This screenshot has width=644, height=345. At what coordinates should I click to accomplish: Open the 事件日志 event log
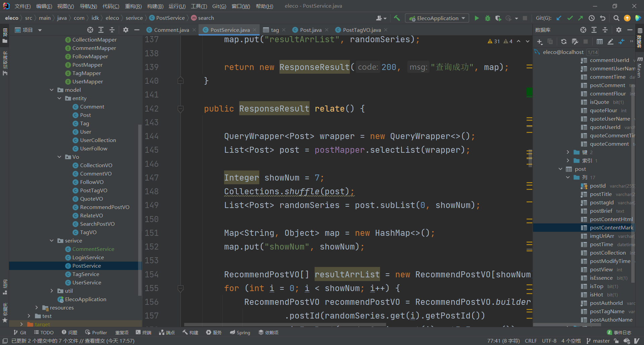tap(619, 332)
